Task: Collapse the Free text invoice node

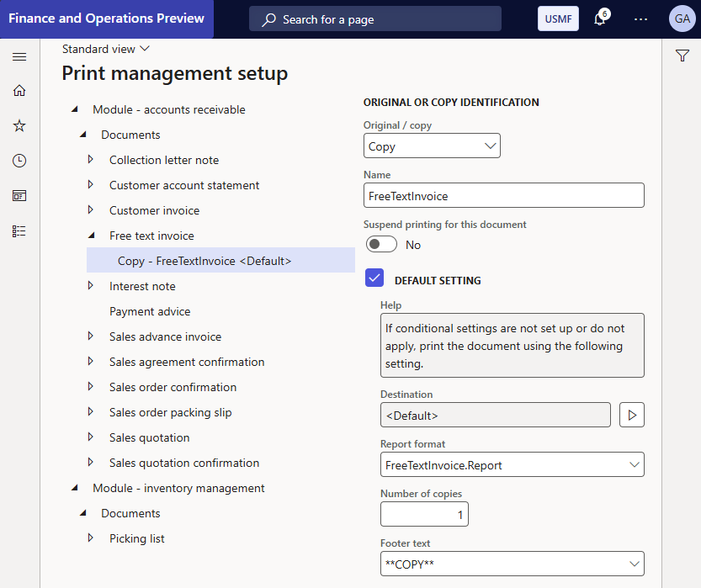Action: pyautogui.click(x=91, y=236)
